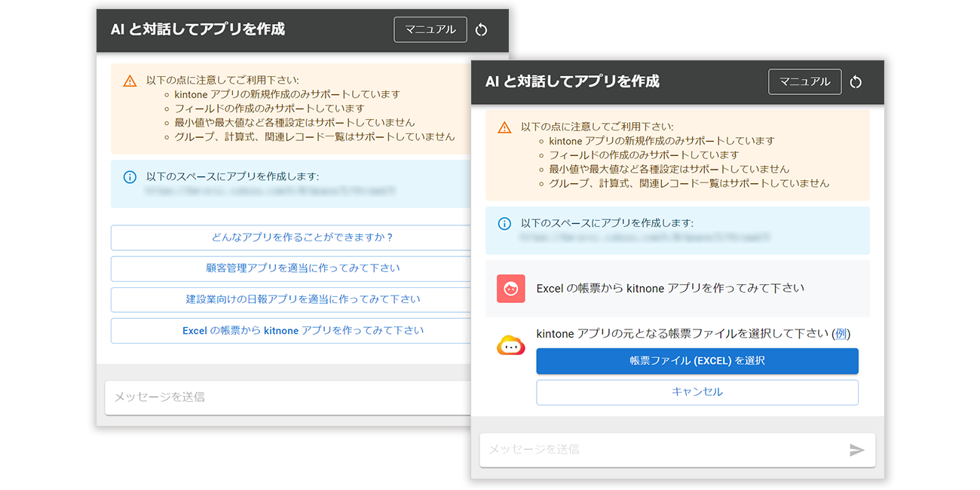The image size is (980, 490).
Task: Click the reset icon in the front window header
Action: coord(856,82)
